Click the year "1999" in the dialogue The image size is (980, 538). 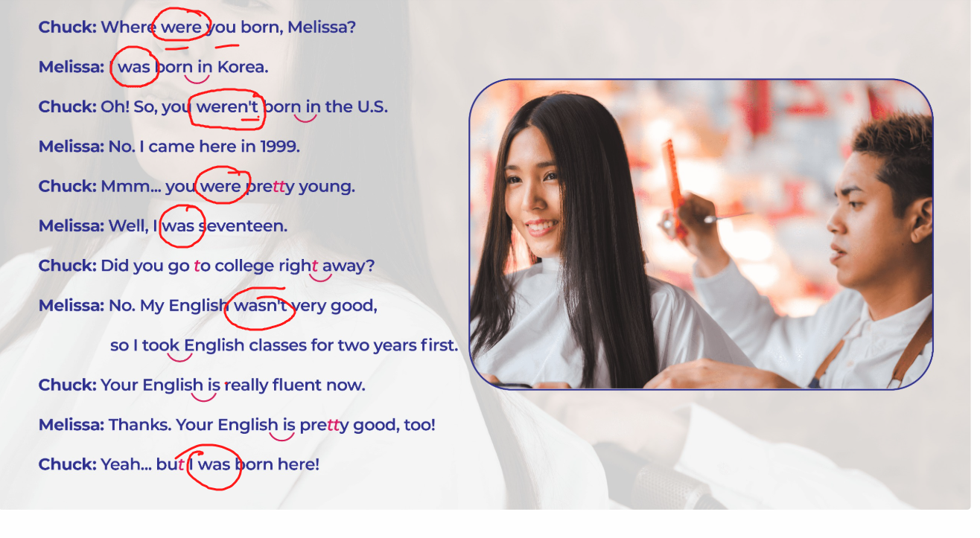point(280,147)
